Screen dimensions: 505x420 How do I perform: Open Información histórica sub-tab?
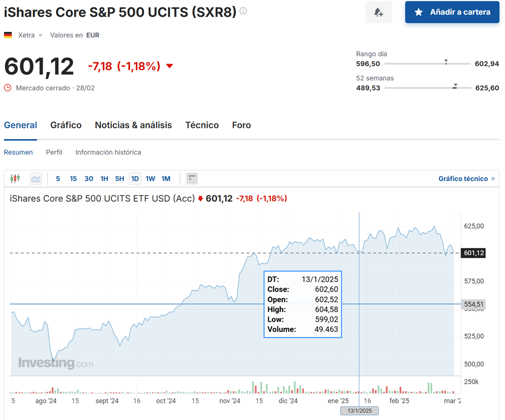pos(108,152)
